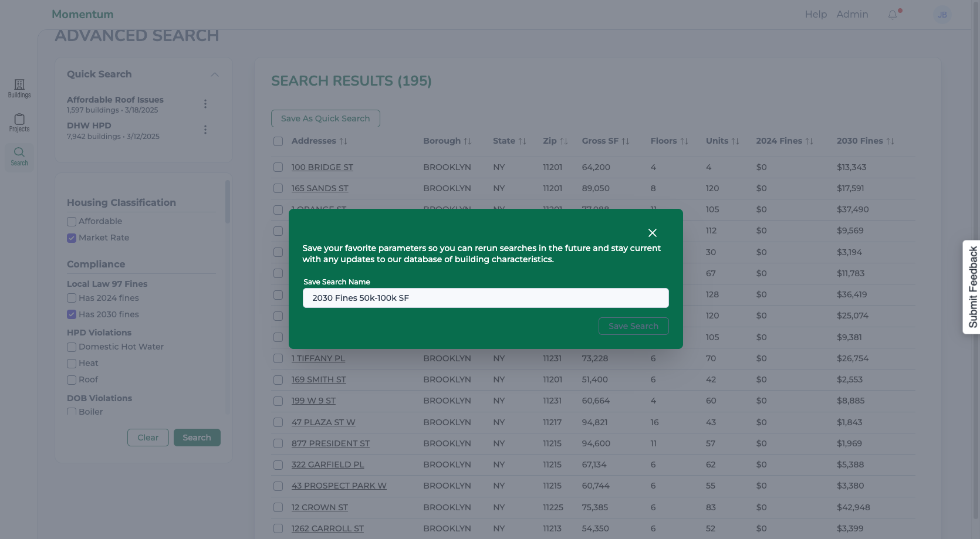980x539 pixels.
Task: Open the Search sidebar icon
Action: click(19, 157)
